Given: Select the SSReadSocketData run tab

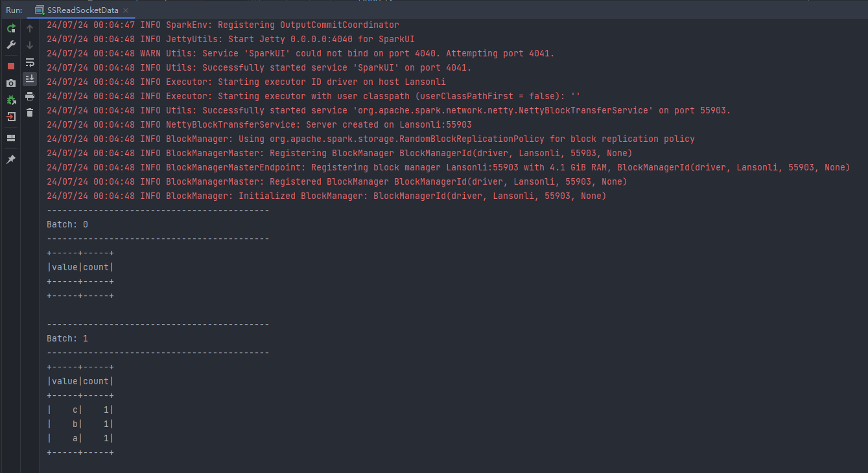Looking at the screenshot, I should (x=82, y=10).
